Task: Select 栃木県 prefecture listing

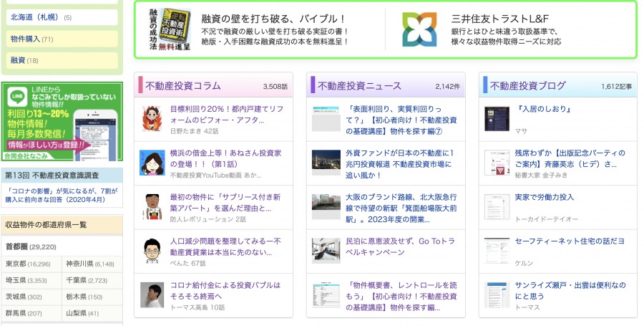Action: point(77,297)
